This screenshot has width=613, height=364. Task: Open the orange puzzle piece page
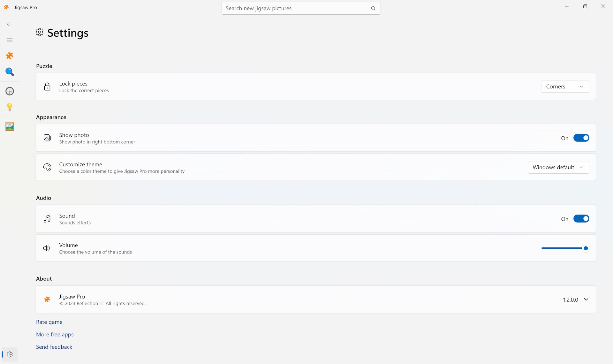(x=10, y=56)
